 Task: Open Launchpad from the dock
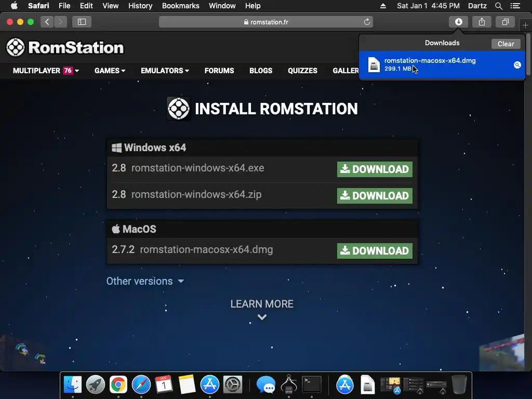point(96,384)
